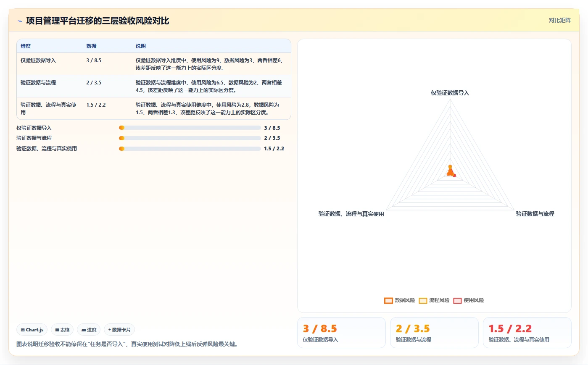Screen dimensions: 588x365
Task: Toggle the 数据风险 legend item
Action: click(x=400, y=300)
